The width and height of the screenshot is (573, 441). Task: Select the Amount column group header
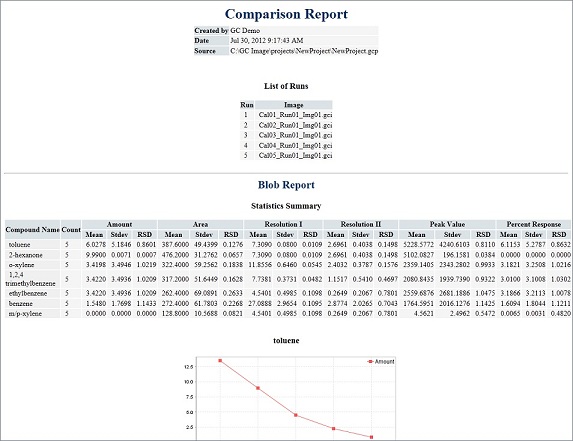(x=119, y=224)
